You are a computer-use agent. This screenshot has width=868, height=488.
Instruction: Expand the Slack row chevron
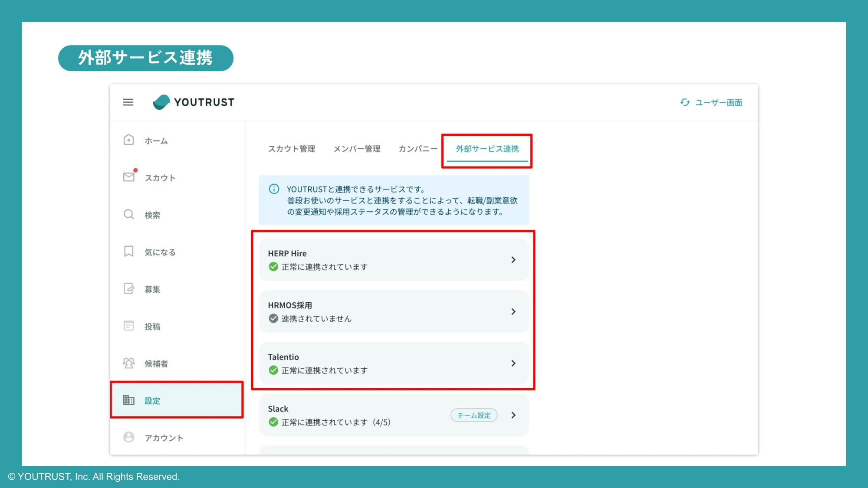(x=513, y=415)
